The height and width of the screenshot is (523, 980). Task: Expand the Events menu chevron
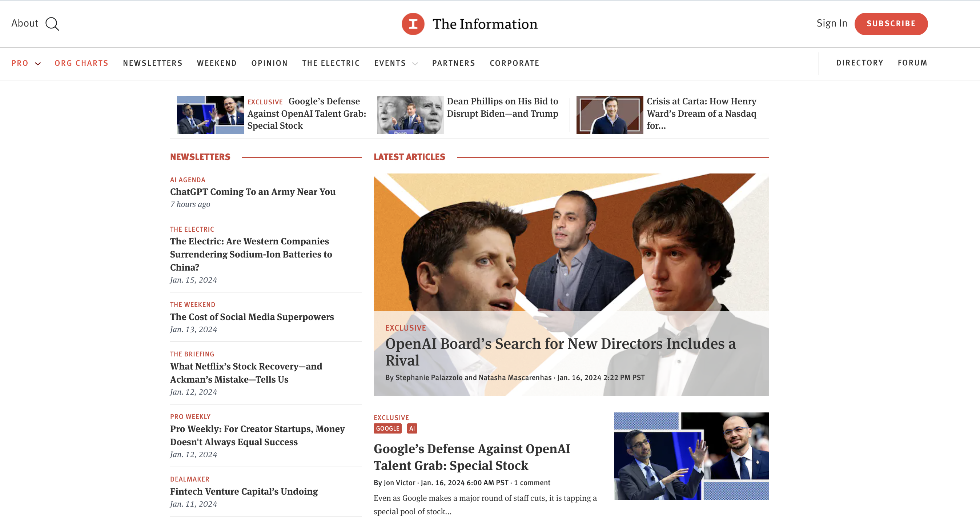point(415,64)
